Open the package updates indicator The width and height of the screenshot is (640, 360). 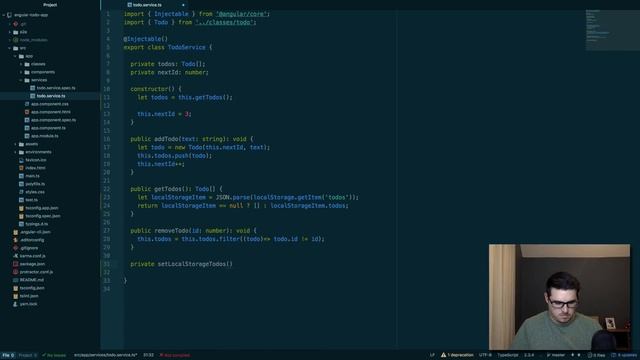(624, 355)
